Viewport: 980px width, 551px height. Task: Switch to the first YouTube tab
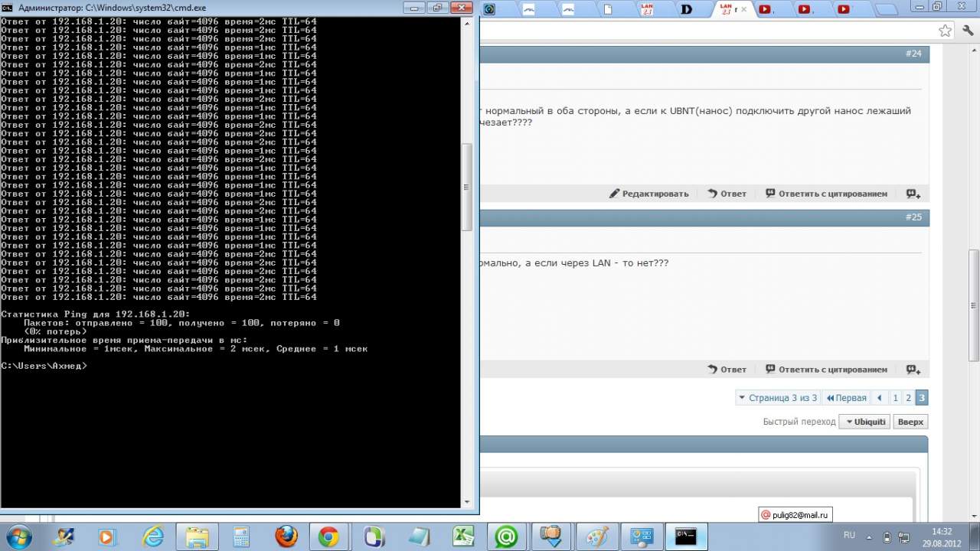(774, 10)
